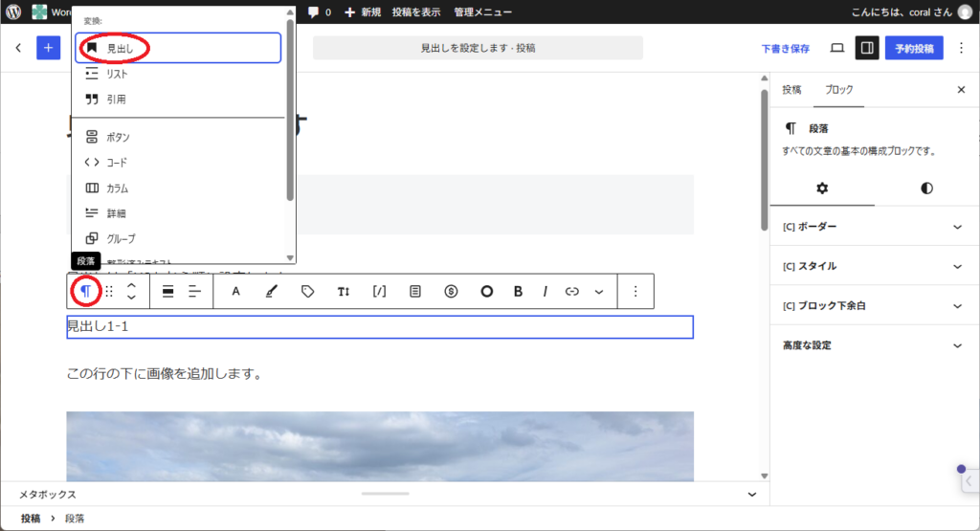Open block options three-dot menu

(635, 291)
